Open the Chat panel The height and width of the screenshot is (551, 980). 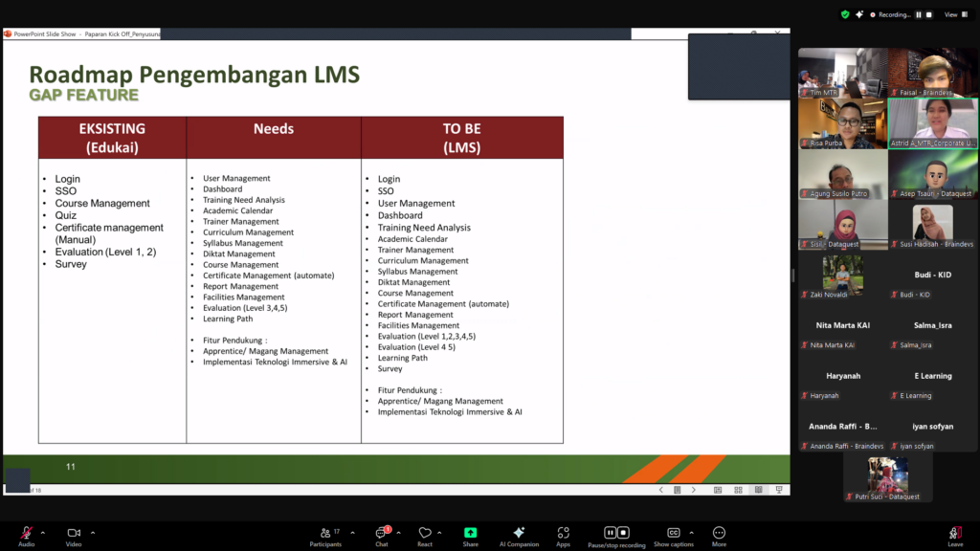(381, 533)
